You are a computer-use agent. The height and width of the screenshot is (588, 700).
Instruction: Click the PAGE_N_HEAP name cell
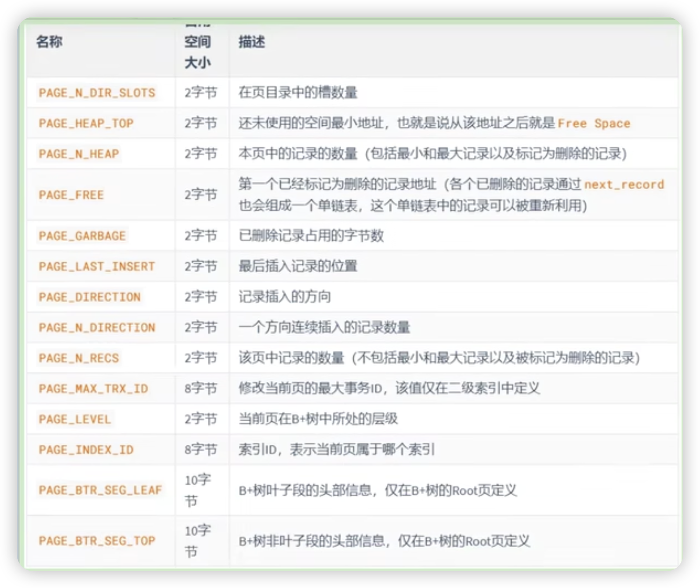click(79, 154)
